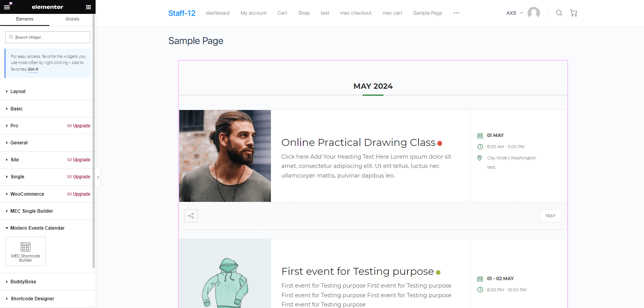
Task: Open the AXS user dropdown
Action: tap(515, 13)
